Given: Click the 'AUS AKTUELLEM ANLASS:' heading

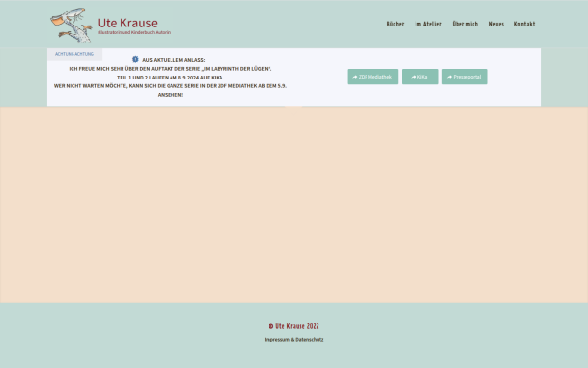Looking at the screenshot, I should point(173,60).
